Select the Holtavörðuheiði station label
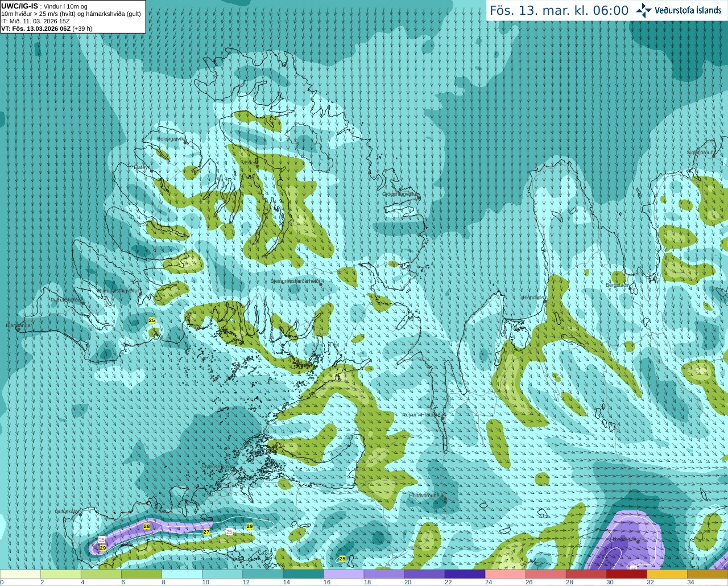Screen dimensions: 728x586 click(427, 496)
